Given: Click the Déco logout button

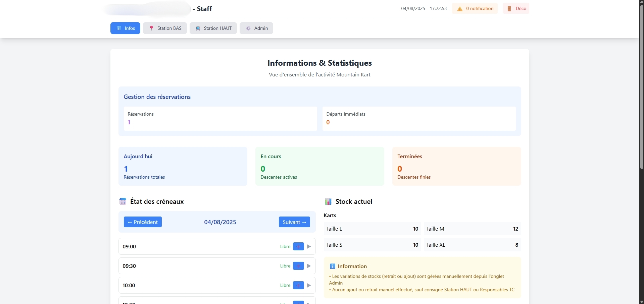Looking at the screenshot, I should 516,8.
